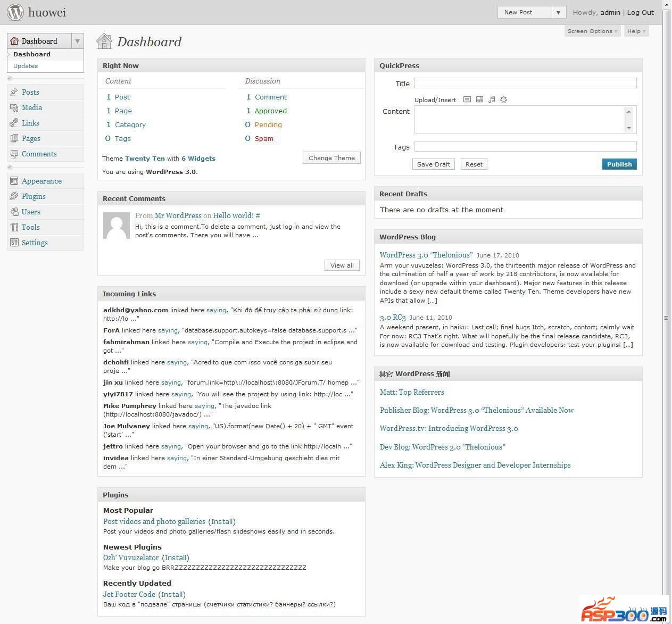Open the Updates submenu item
The image size is (672, 624).
click(x=26, y=66)
